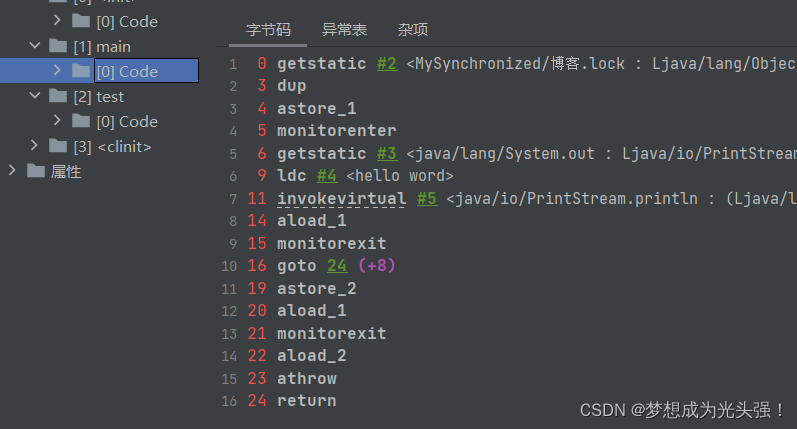Click the athrow instruction
This screenshot has width=797, height=429.
click(x=306, y=378)
